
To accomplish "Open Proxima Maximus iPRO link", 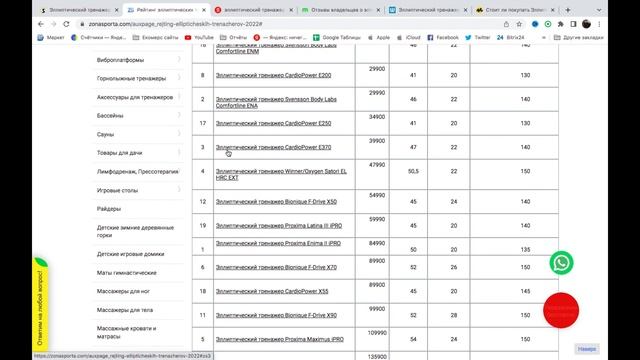I will pos(280,339).
